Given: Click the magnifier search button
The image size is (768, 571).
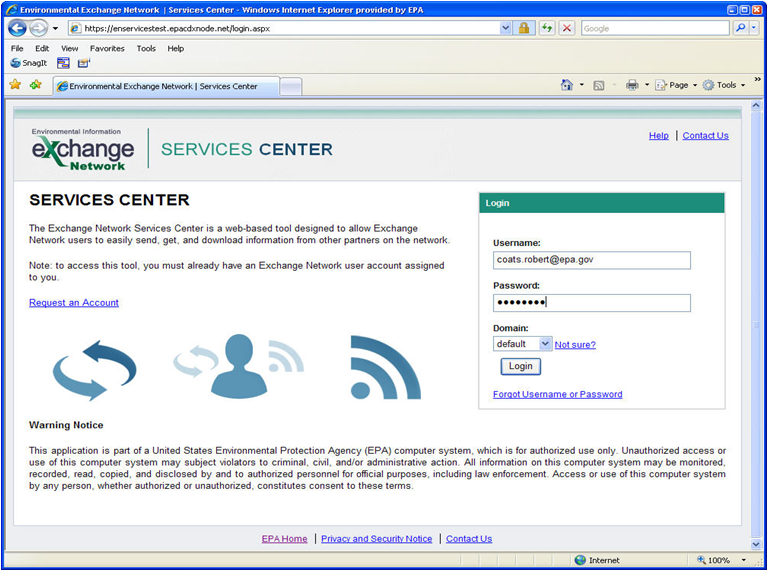Looking at the screenshot, I should tap(741, 28).
